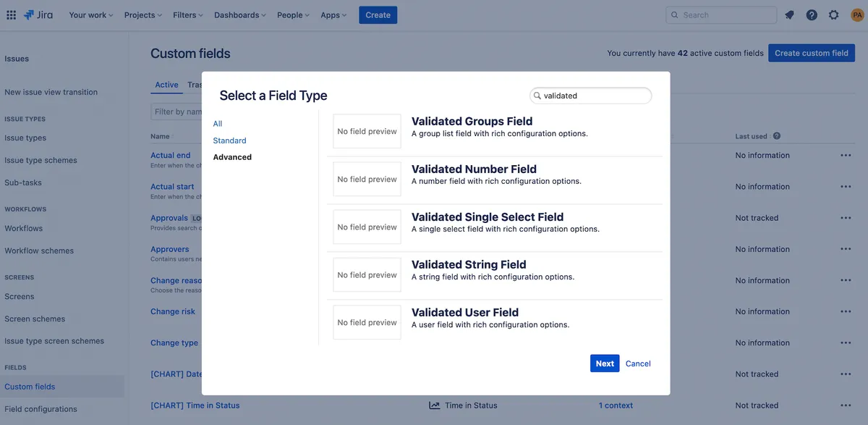Image resolution: width=868 pixels, height=425 pixels.
Task: Open Workflows in sidebar
Action: pos(24,228)
